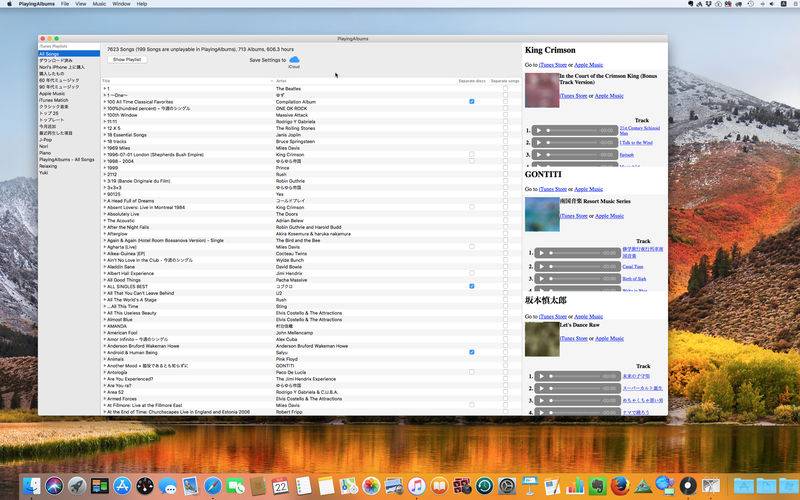Screen dimensions: 800x500
Task: Open Evernote elephant icon in Dock
Action: coord(597,486)
